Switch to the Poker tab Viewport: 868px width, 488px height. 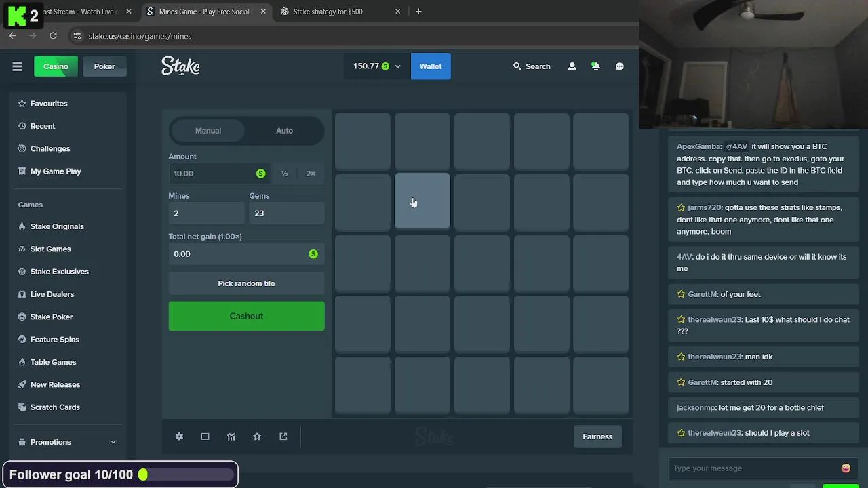(104, 66)
